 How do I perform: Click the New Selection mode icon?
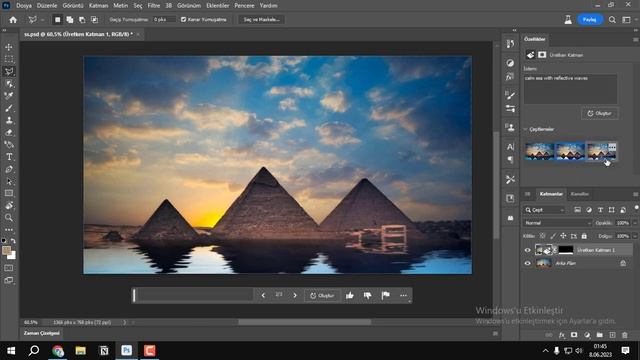click(x=58, y=20)
